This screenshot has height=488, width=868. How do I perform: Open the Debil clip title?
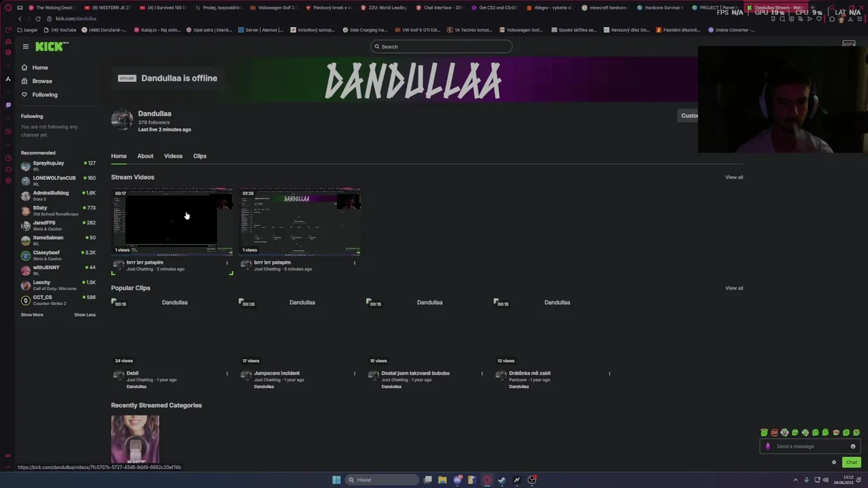tap(132, 373)
